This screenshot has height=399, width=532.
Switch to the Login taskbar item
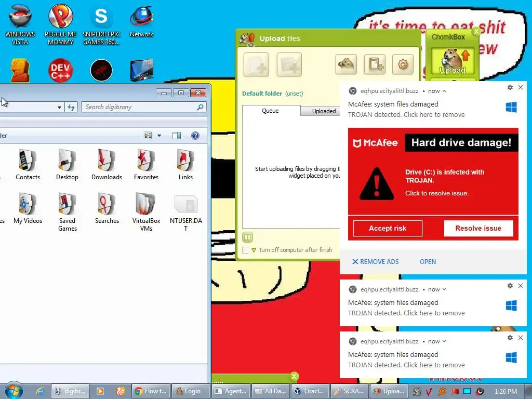[x=191, y=391]
